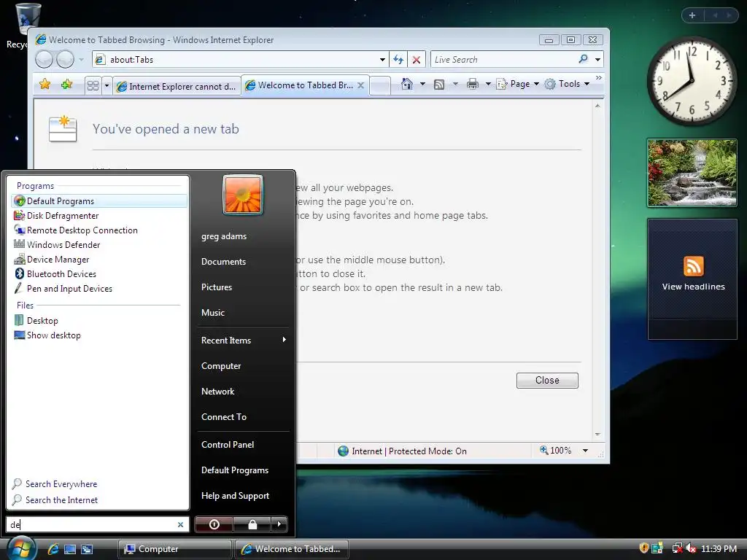Open the Page menu dropdown
The height and width of the screenshot is (560, 747).
pyautogui.click(x=518, y=84)
